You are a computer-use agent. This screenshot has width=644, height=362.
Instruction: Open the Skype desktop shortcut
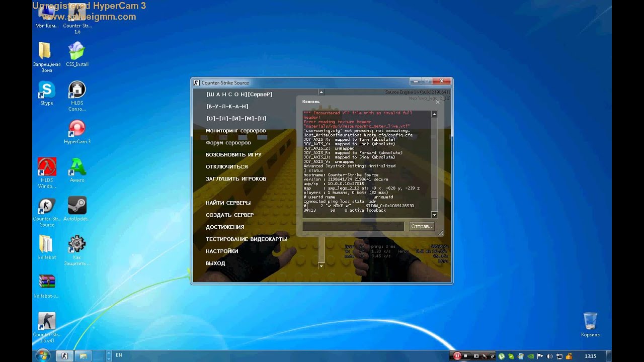(47, 93)
